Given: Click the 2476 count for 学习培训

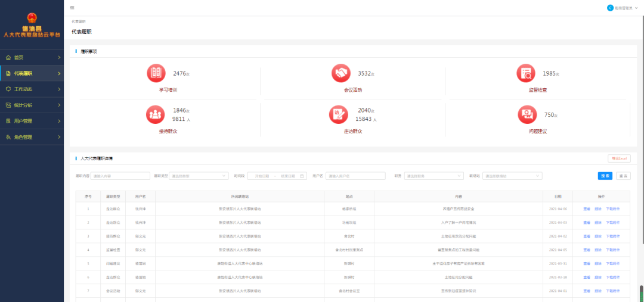Looking at the screenshot, I should [180, 73].
